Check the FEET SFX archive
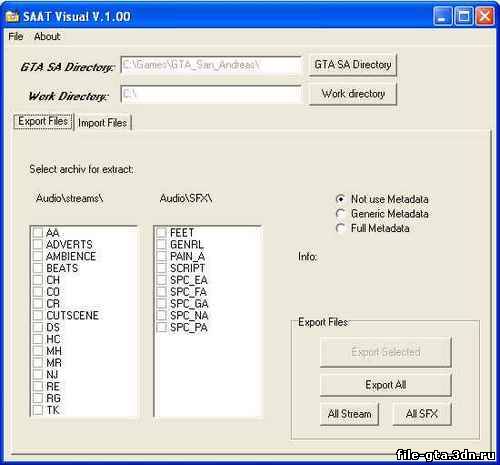 (162, 233)
